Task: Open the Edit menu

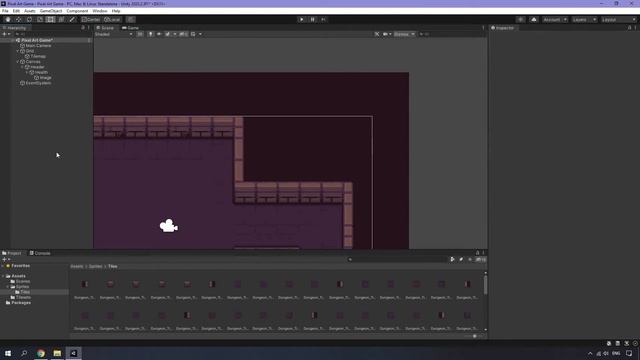Action: [x=16, y=11]
